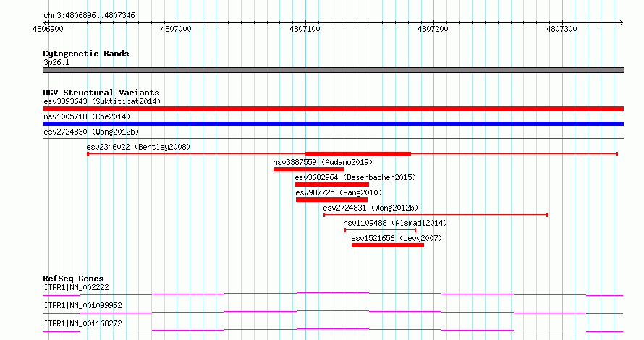Click the thick red esv3893643 variant bar

click(333, 109)
